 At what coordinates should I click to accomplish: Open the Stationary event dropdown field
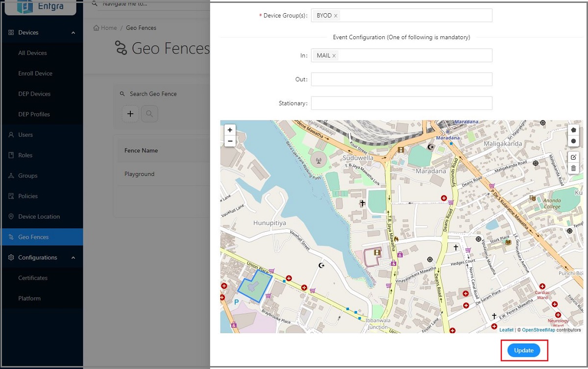click(401, 103)
